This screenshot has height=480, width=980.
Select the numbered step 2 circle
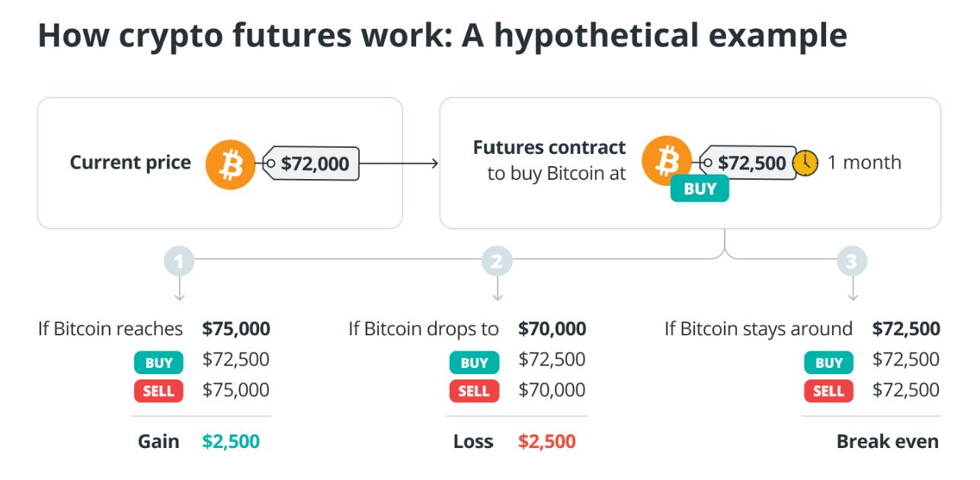pyautogui.click(x=497, y=262)
